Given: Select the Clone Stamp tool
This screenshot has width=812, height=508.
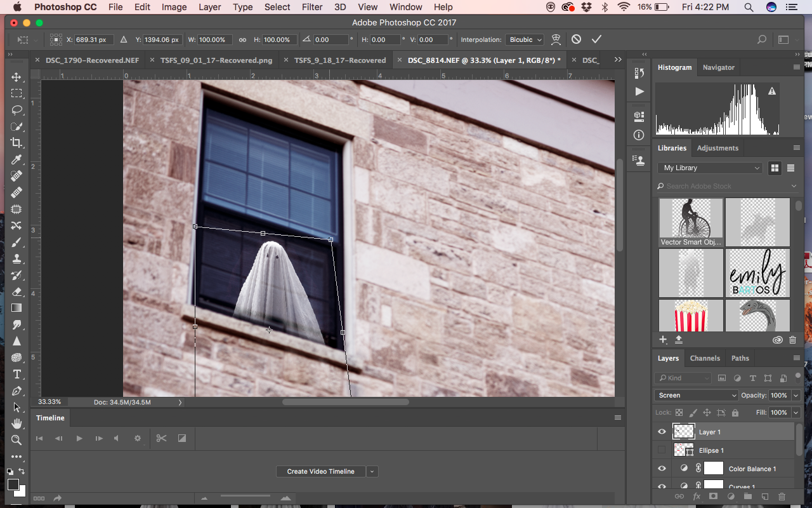Looking at the screenshot, I should coord(16,258).
